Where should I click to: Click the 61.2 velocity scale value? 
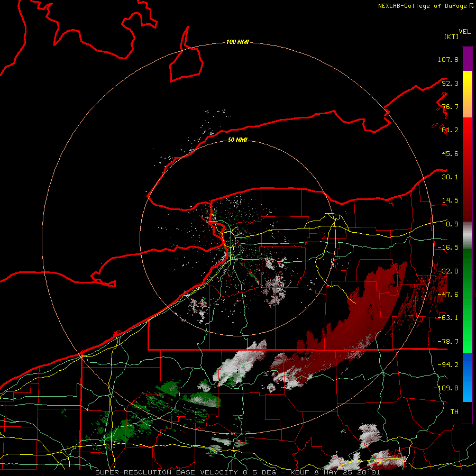450,130
